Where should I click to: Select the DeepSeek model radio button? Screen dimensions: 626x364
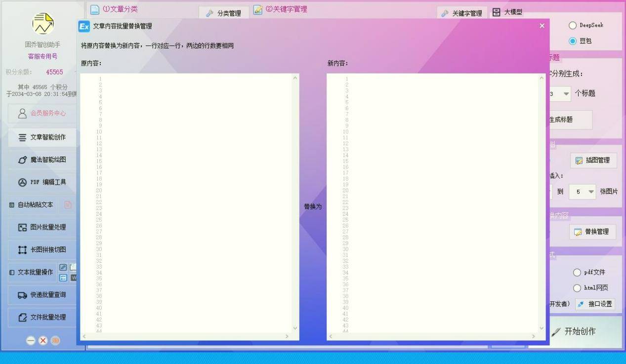573,25
